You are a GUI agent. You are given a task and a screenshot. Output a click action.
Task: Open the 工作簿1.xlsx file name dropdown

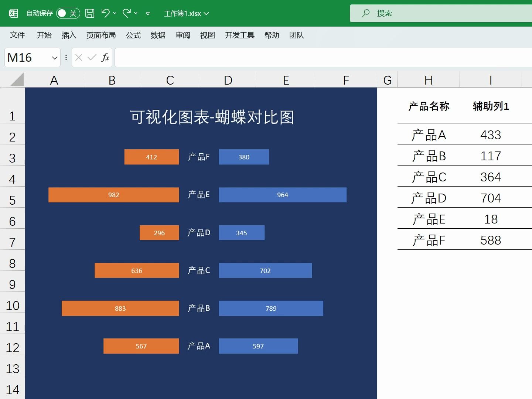[x=187, y=14]
